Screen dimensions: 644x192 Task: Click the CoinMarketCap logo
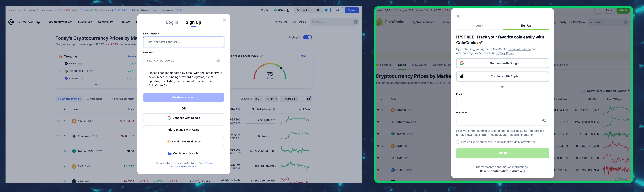(24, 22)
